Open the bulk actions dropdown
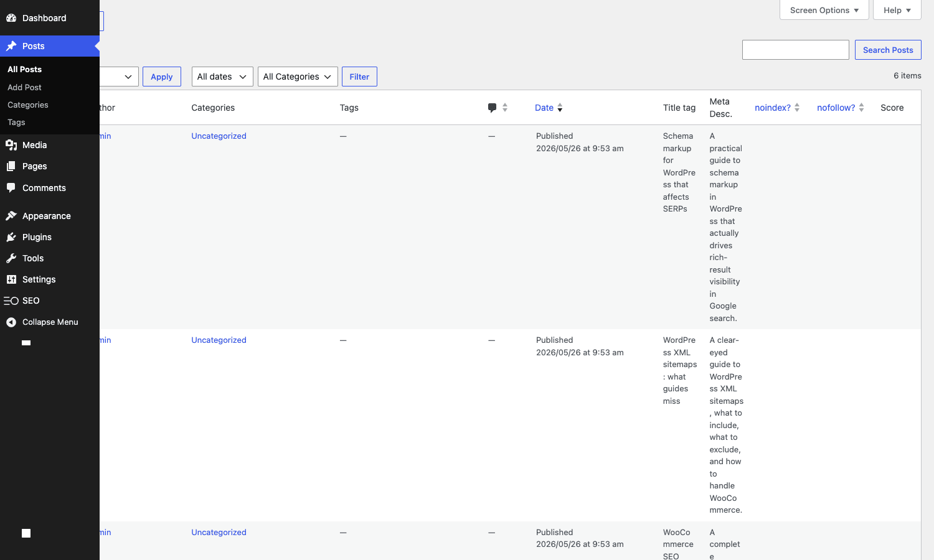The image size is (934, 560). tap(119, 77)
